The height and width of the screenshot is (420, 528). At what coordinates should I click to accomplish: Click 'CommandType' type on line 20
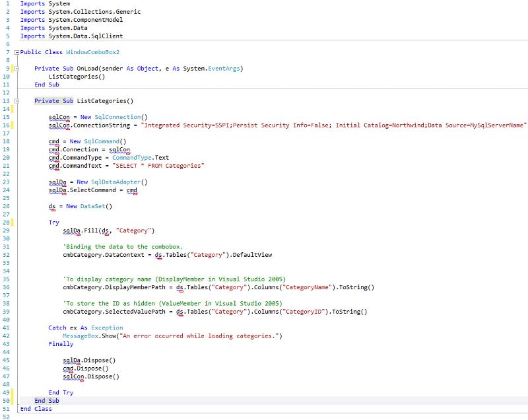tap(131, 158)
